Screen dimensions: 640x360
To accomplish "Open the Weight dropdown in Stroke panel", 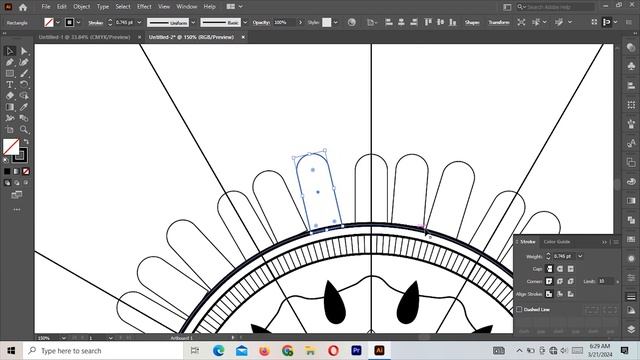I will click(580, 256).
